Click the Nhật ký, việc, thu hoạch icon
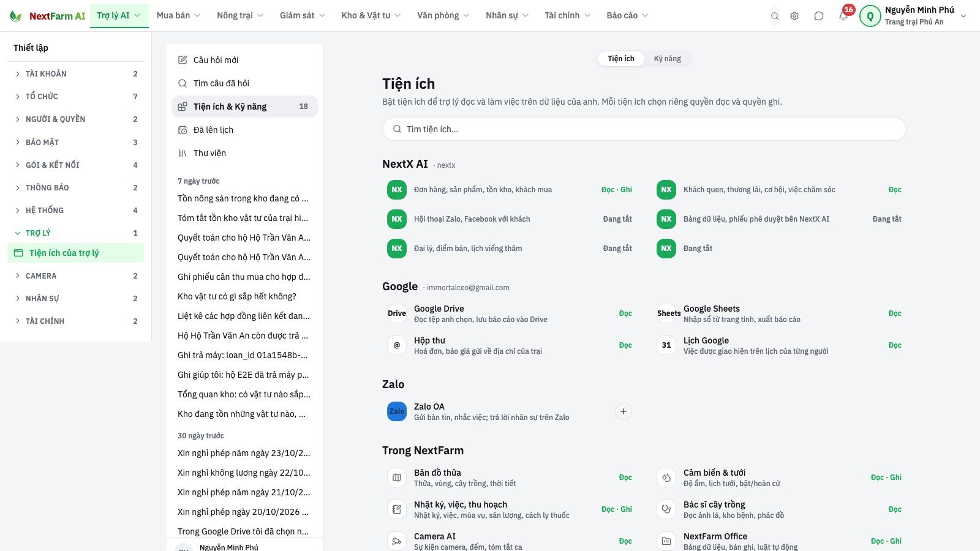Image resolution: width=980 pixels, height=551 pixels. (397, 509)
